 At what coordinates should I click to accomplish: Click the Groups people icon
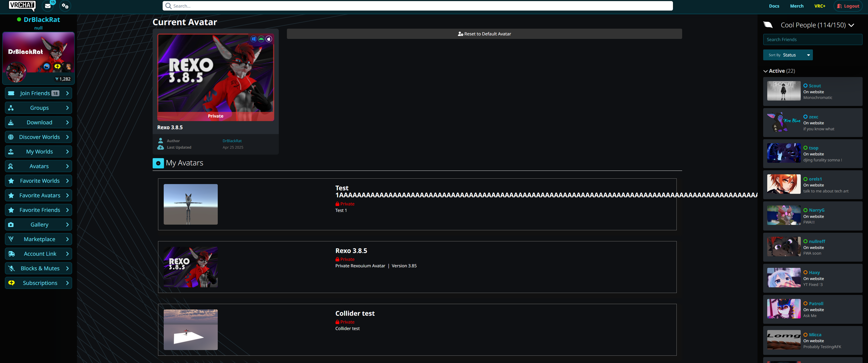click(11, 108)
